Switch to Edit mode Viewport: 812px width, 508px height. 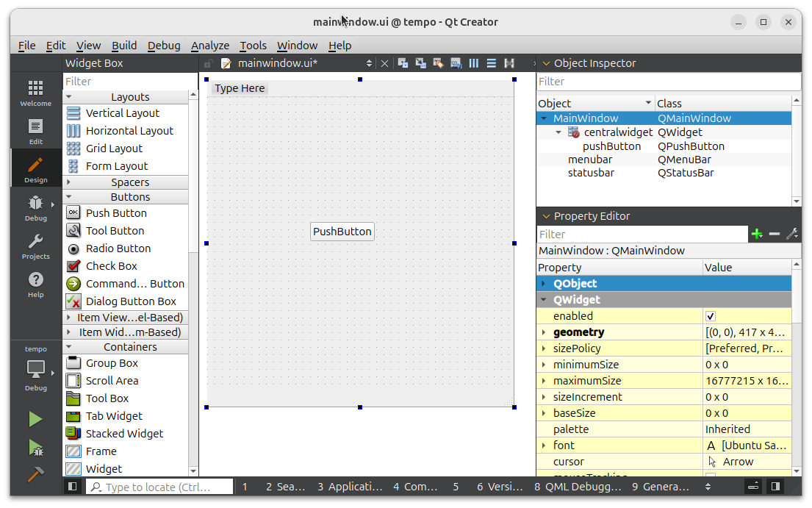coord(36,132)
